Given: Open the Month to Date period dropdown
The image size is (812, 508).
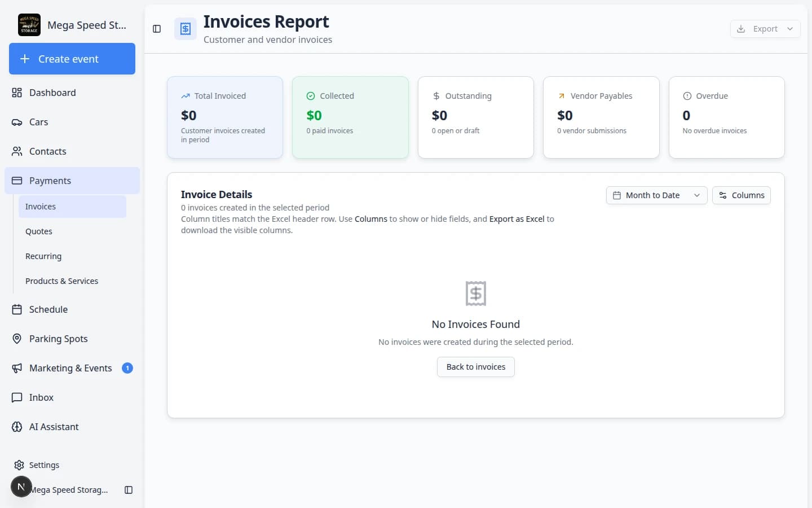Looking at the screenshot, I should click(656, 195).
